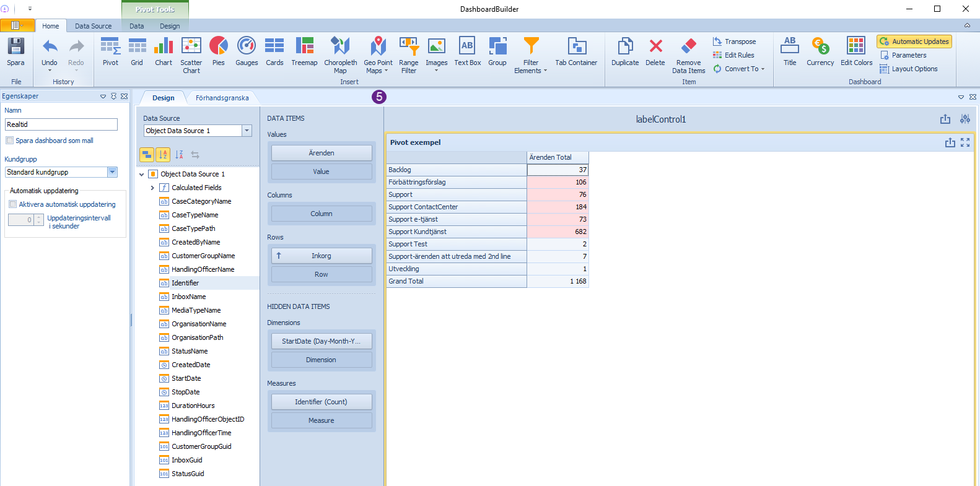Open Egenskaper panel options arrow

coord(103,97)
